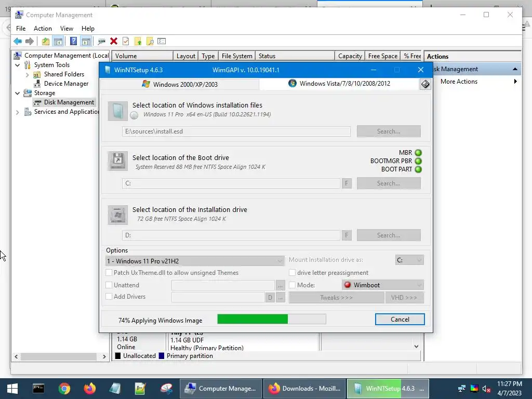Check the Mode checkbox
Screen dimensions: 532x399
coord(292,285)
